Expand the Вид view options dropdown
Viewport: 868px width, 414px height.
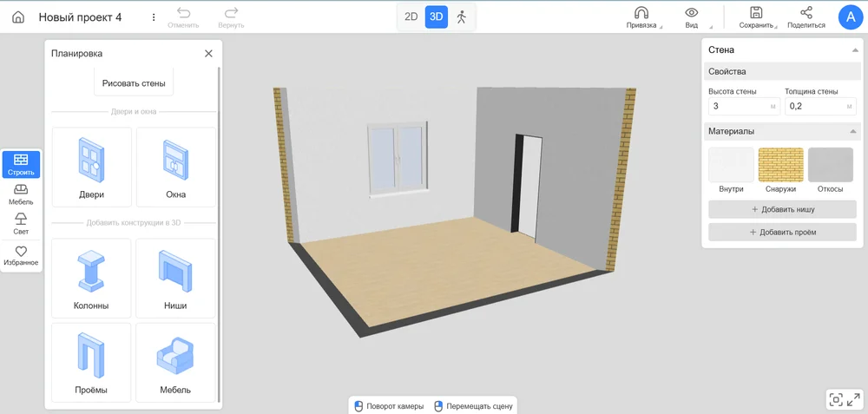pyautogui.click(x=692, y=16)
